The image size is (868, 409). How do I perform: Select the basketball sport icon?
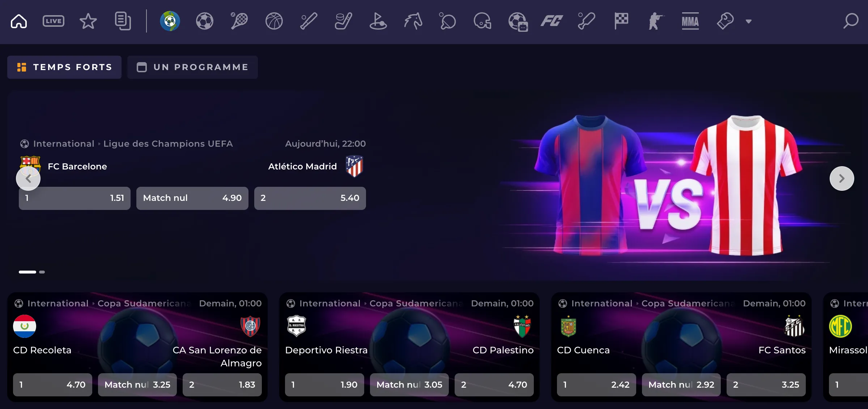click(x=274, y=21)
